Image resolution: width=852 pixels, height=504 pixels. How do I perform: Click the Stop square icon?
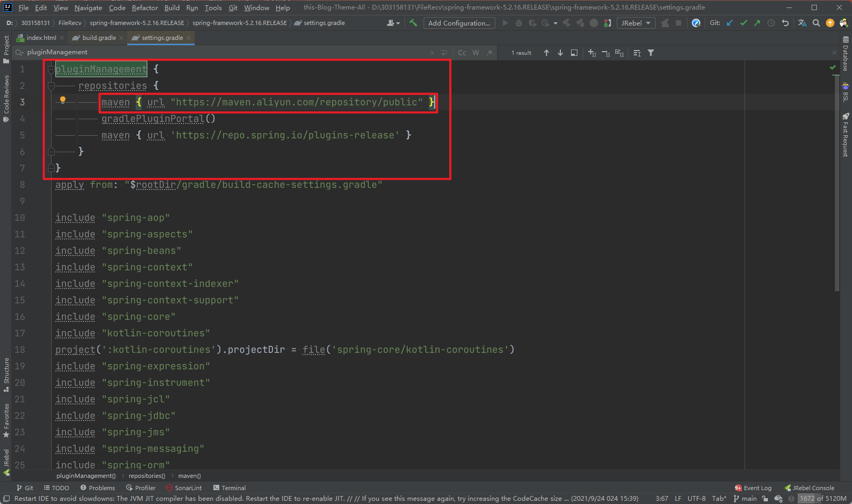click(x=679, y=23)
